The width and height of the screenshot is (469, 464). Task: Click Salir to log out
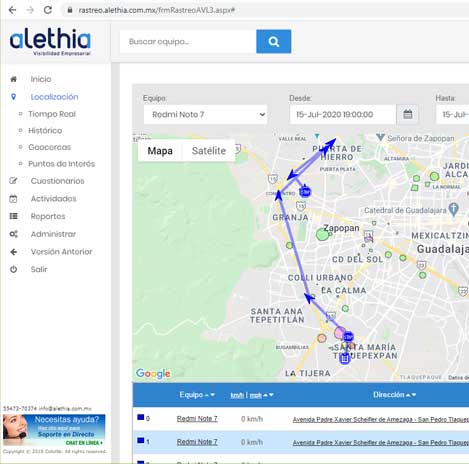click(x=39, y=269)
